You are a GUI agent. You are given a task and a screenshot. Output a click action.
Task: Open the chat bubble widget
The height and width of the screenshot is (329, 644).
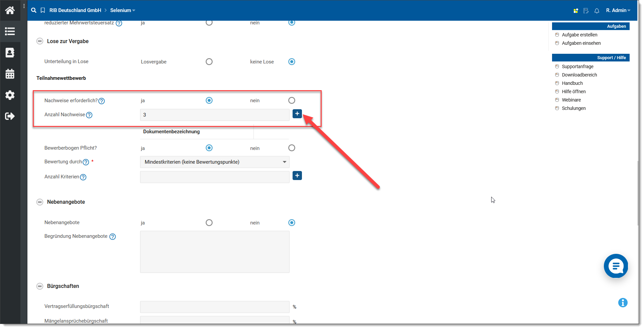(616, 266)
